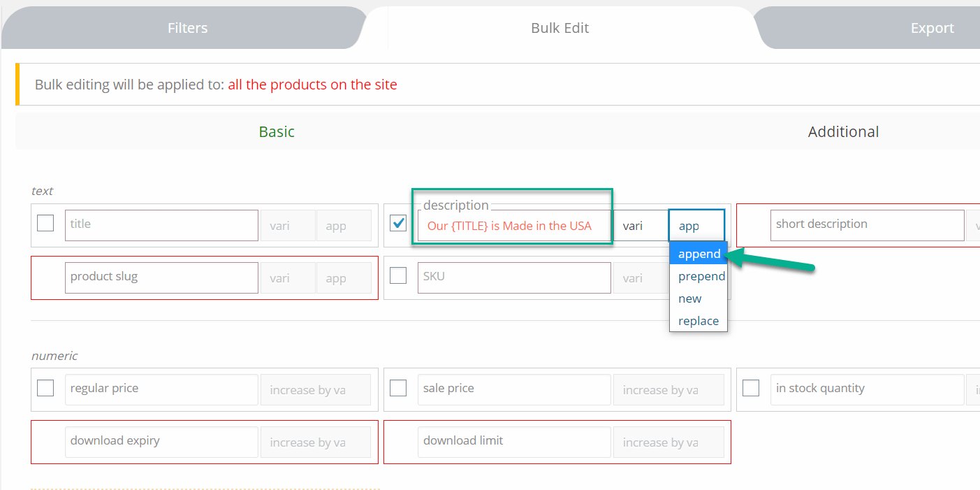Viewport: 980px width, 490px height.
Task: Select the Basic section tab
Action: (277, 131)
